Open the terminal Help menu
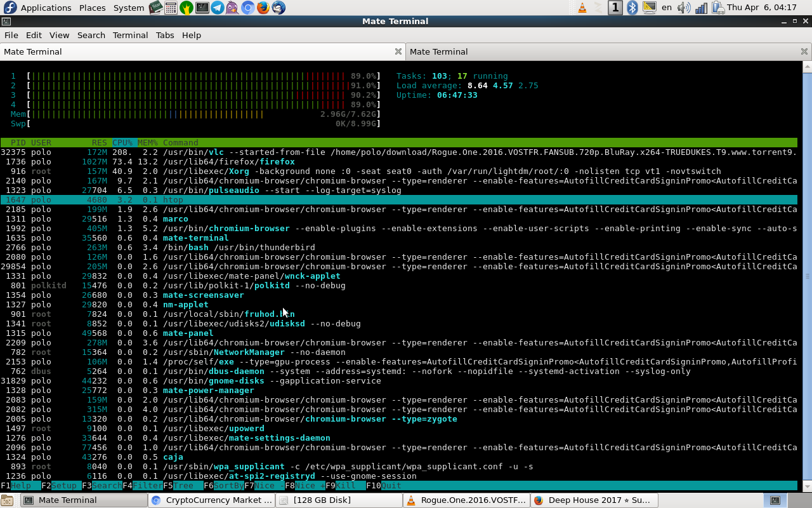 pyautogui.click(x=192, y=35)
